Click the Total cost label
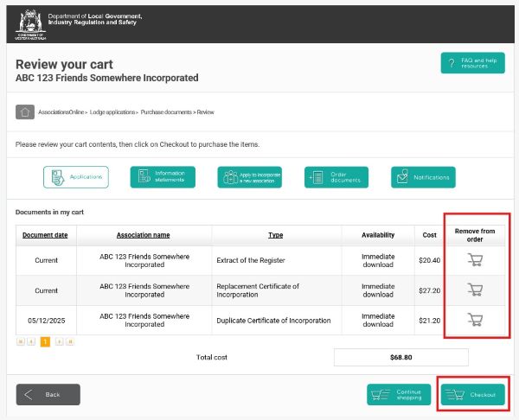Viewport: 519px width, 420px height. 212,357
